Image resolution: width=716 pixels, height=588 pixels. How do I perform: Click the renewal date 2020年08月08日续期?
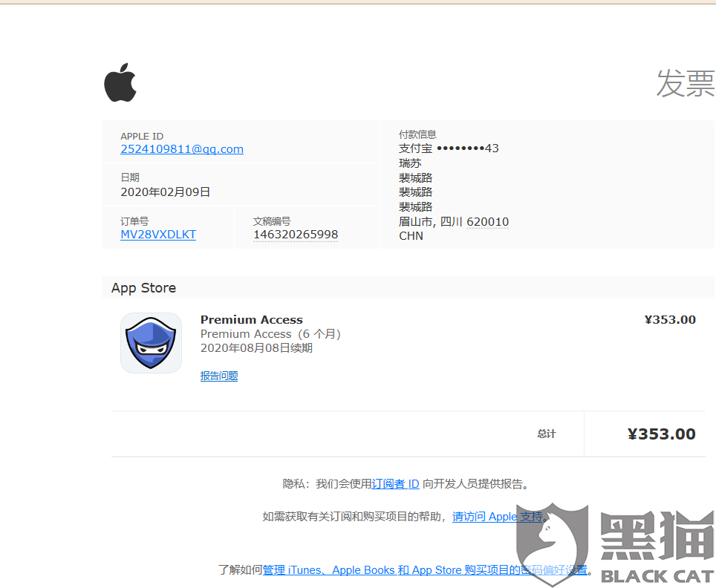coord(257,348)
